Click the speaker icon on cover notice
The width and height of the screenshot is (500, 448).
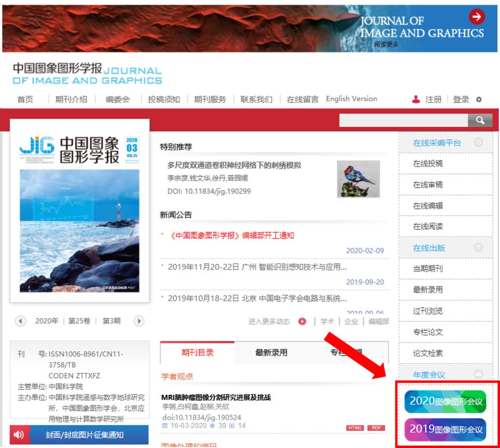click(x=19, y=435)
